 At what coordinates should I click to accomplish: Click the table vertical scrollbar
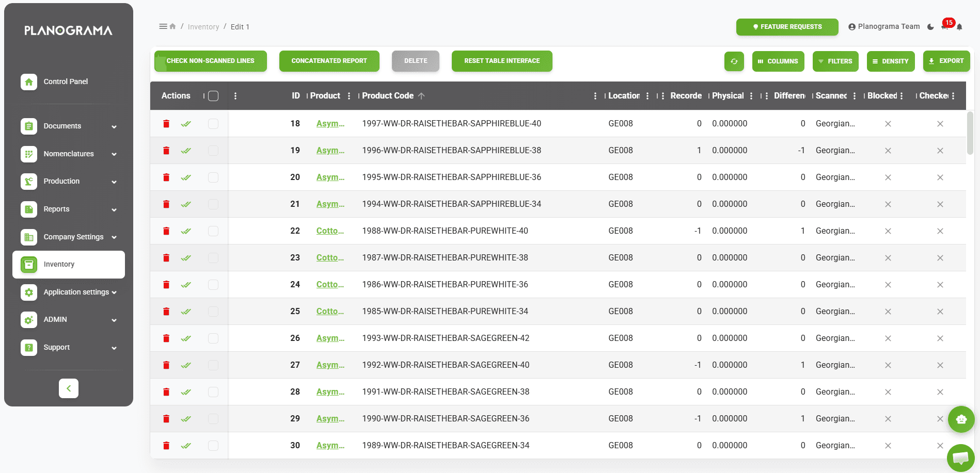(970, 133)
